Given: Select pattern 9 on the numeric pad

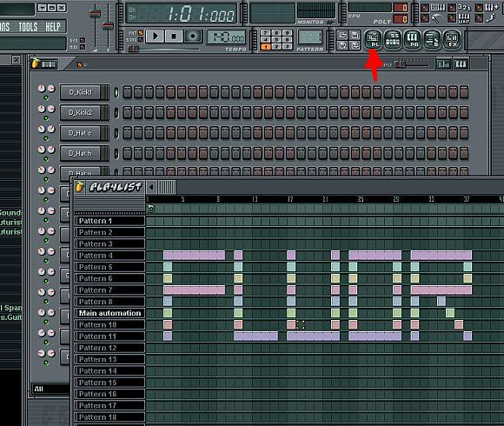Looking at the screenshot, I should coord(287,33).
